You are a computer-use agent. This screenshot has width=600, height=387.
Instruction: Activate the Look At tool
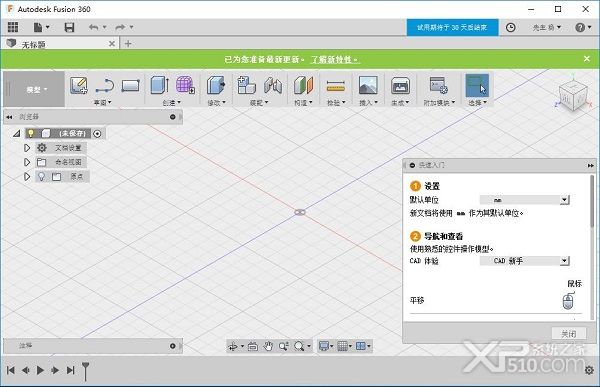pyautogui.click(x=253, y=346)
